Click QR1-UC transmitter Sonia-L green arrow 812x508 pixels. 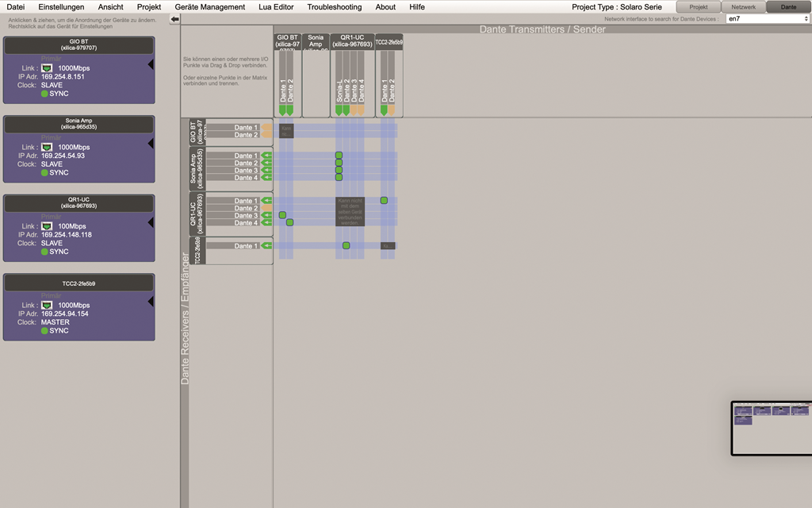pyautogui.click(x=339, y=110)
